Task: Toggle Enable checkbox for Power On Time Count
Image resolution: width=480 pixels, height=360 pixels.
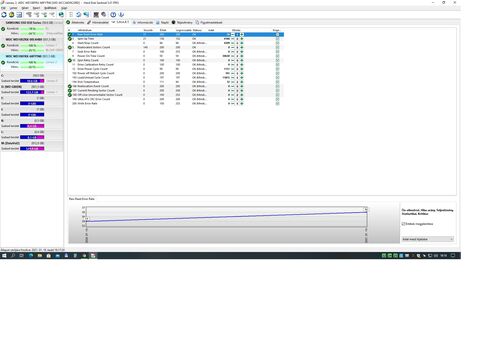Action: tap(277, 56)
